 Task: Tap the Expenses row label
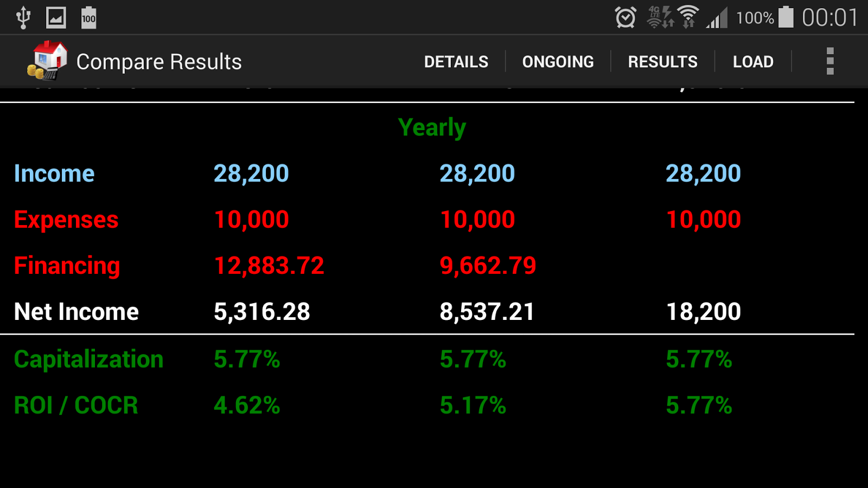[66, 220]
